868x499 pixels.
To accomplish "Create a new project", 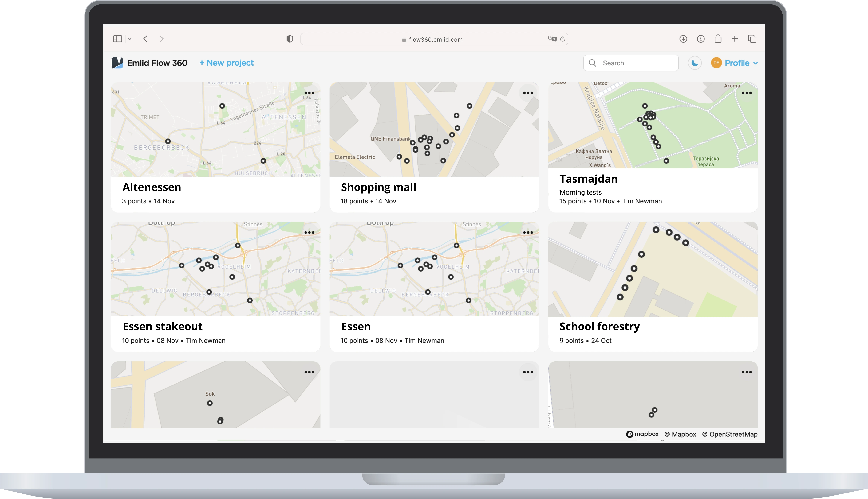I will pyautogui.click(x=226, y=63).
